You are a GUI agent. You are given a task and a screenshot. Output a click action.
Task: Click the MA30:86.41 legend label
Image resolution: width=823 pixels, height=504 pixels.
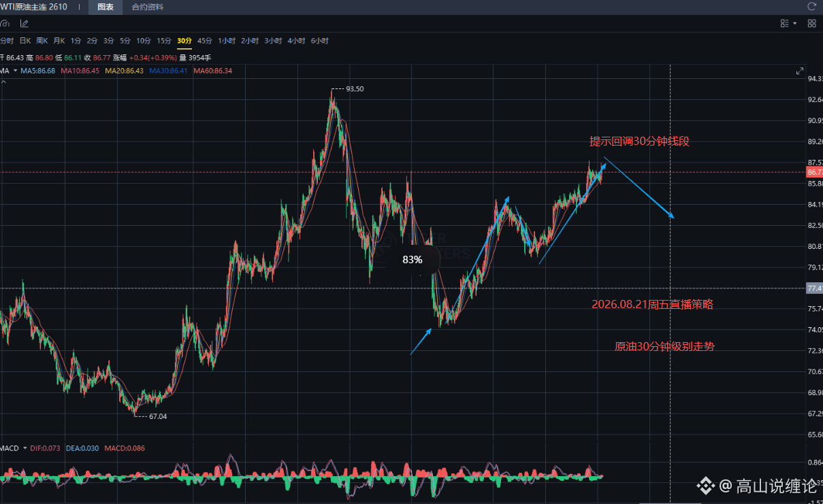(169, 71)
